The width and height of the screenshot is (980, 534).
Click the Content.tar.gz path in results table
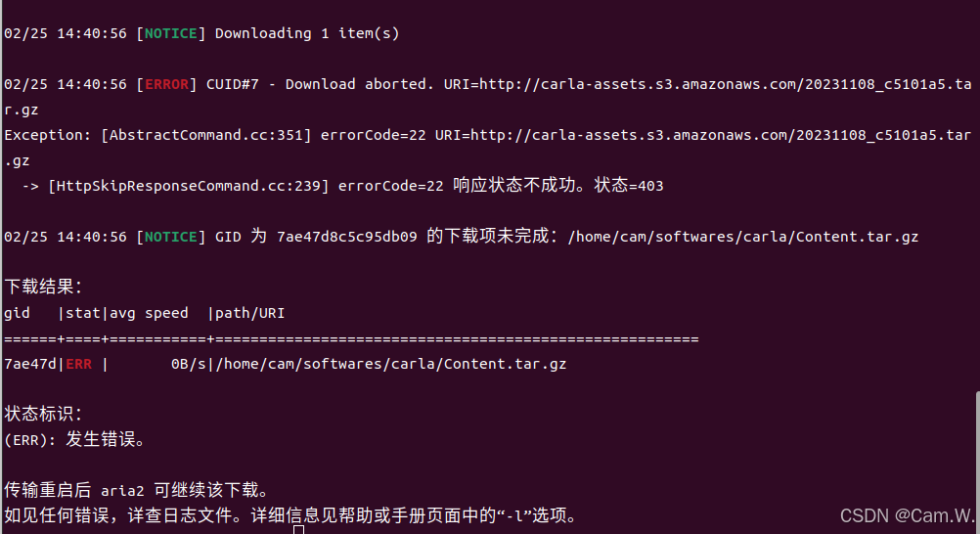coord(390,365)
